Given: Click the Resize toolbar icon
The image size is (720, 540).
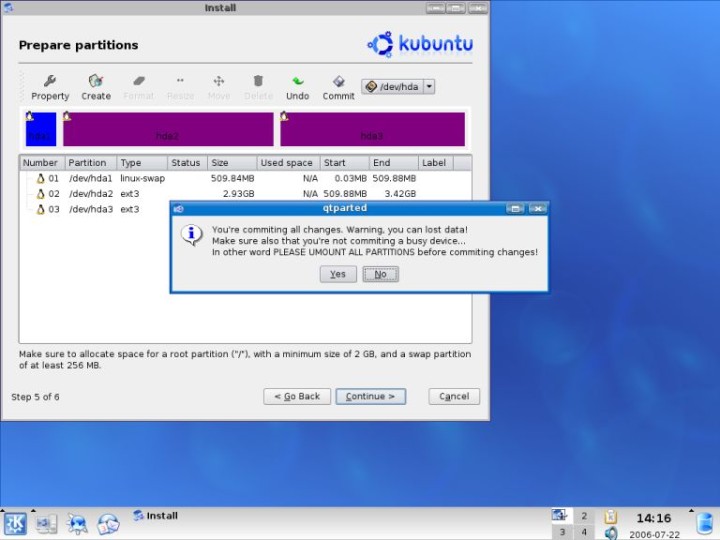Looking at the screenshot, I should [180, 87].
